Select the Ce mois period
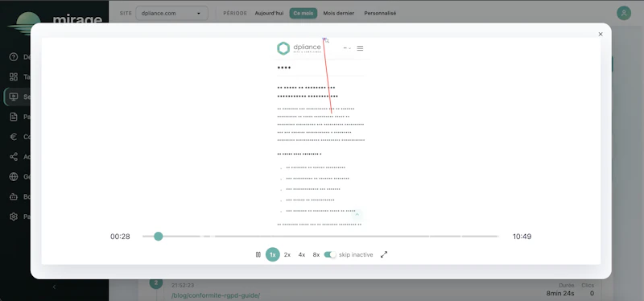The width and height of the screenshot is (644, 301). 303,13
